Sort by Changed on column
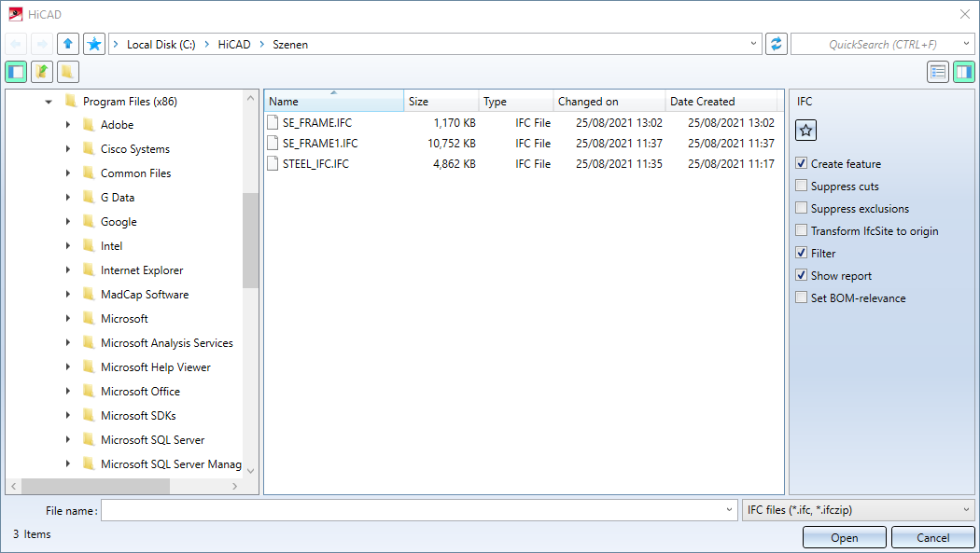 (609, 101)
